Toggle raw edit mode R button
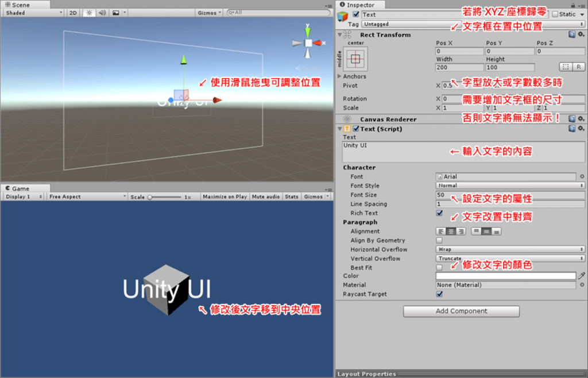588x378 pixels. pyautogui.click(x=579, y=67)
